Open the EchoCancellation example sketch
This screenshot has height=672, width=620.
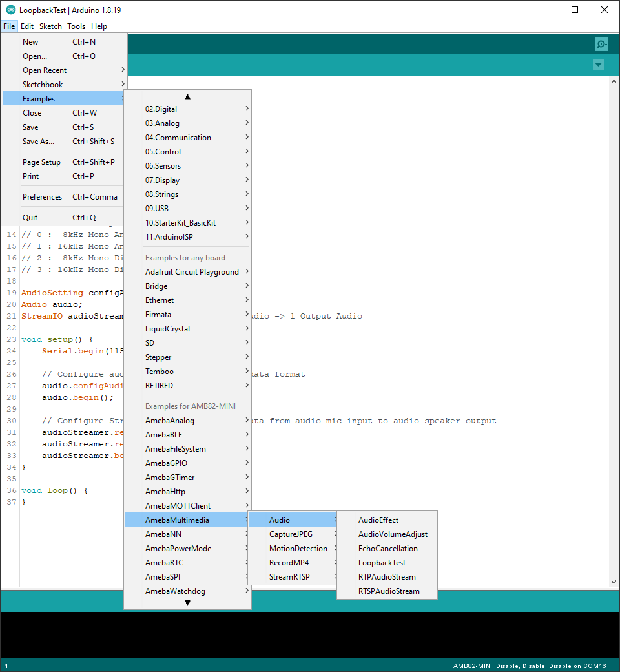coord(387,549)
